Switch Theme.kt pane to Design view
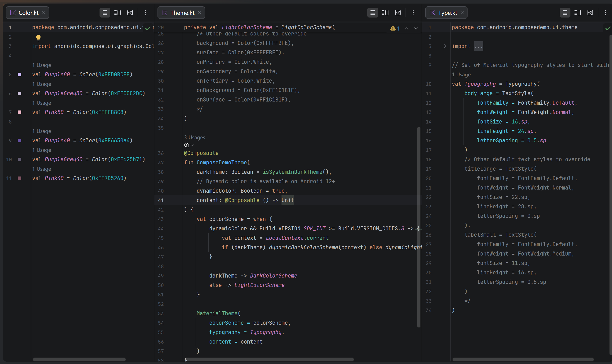612x364 pixels. 398,13
